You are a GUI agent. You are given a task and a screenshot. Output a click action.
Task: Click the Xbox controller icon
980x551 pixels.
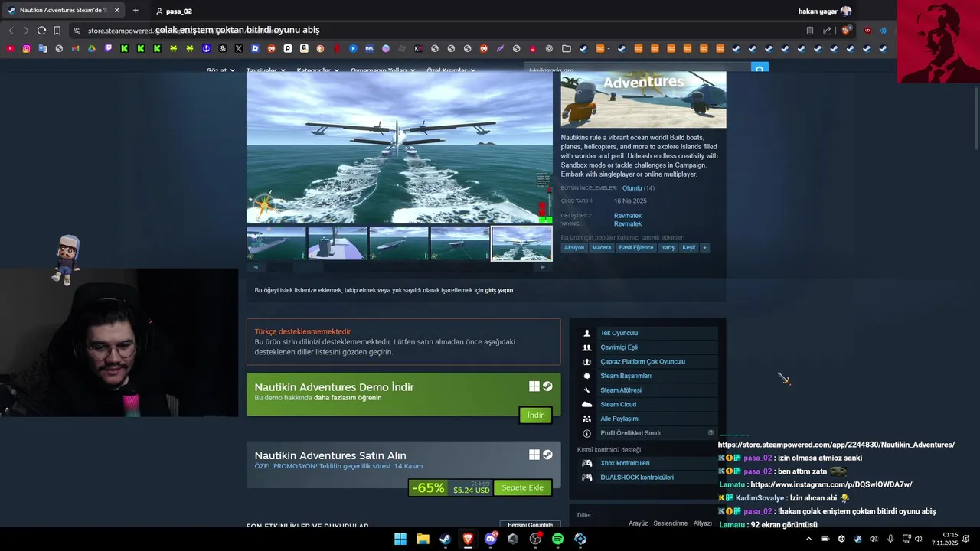tap(587, 463)
